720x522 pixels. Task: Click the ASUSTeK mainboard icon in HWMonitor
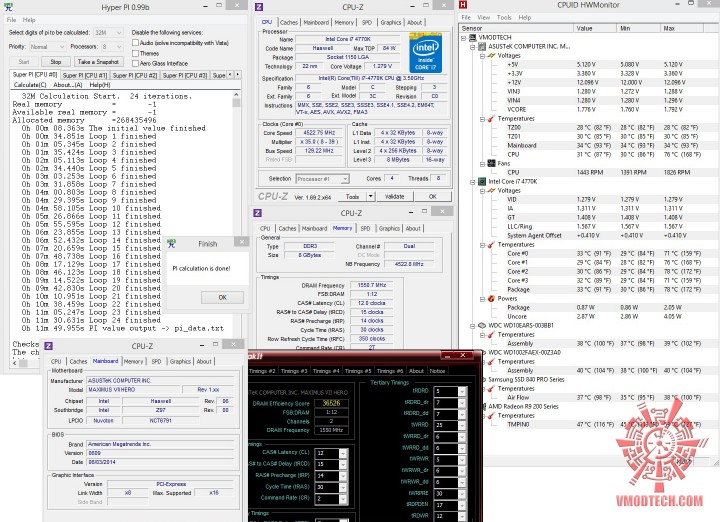coord(482,46)
